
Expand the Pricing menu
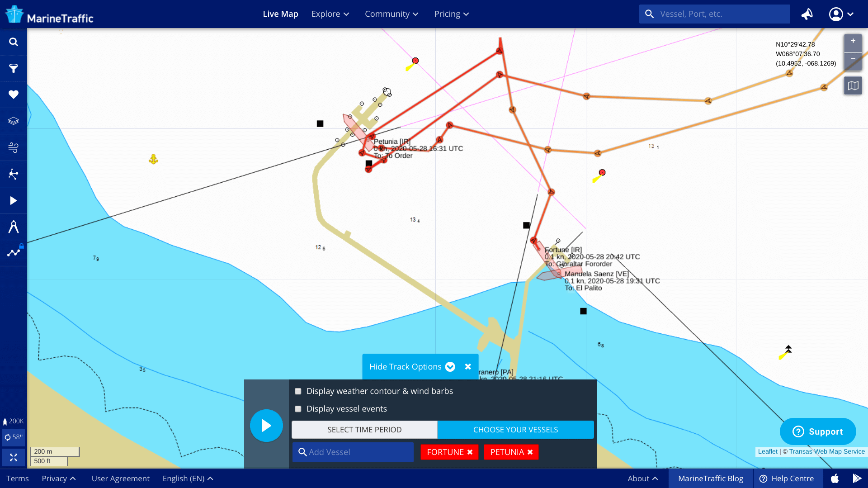[452, 14]
